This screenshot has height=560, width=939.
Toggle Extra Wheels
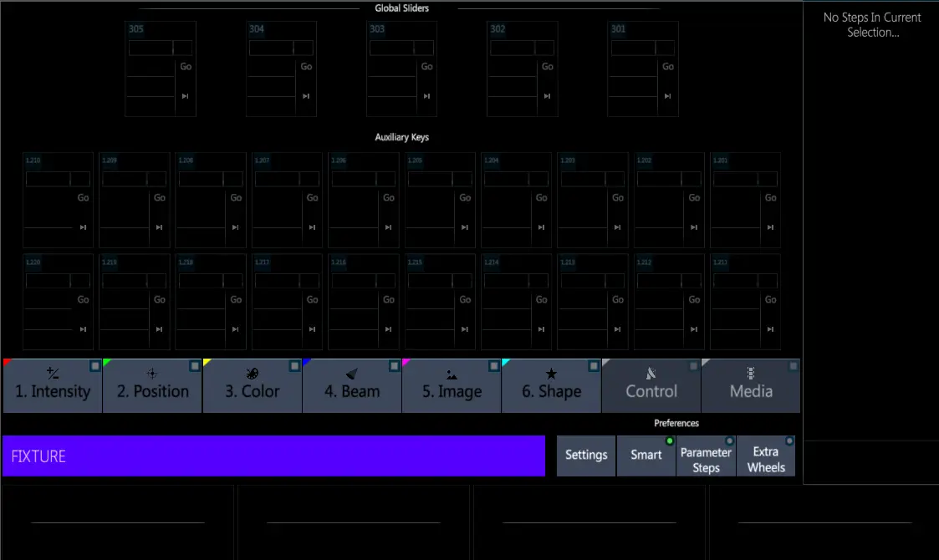766,456
